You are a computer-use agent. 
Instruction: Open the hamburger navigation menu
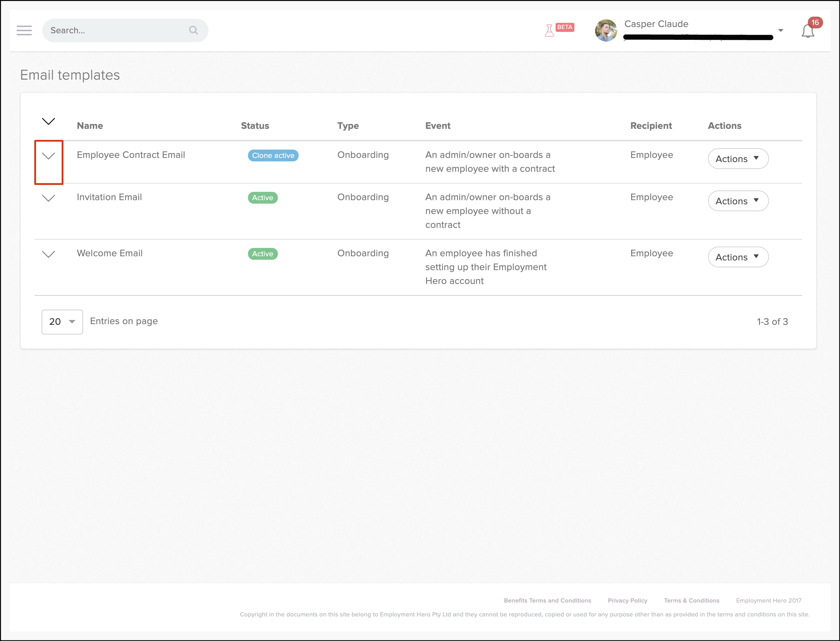[24, 30]
